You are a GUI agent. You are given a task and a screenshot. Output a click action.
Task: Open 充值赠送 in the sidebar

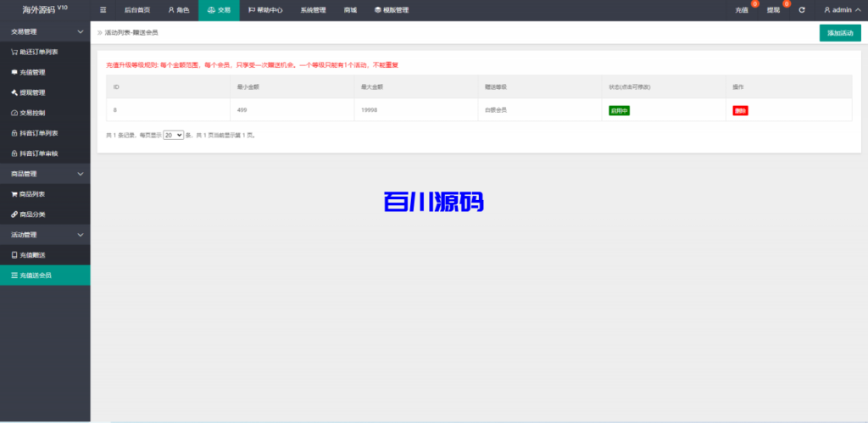coord(45,255)
